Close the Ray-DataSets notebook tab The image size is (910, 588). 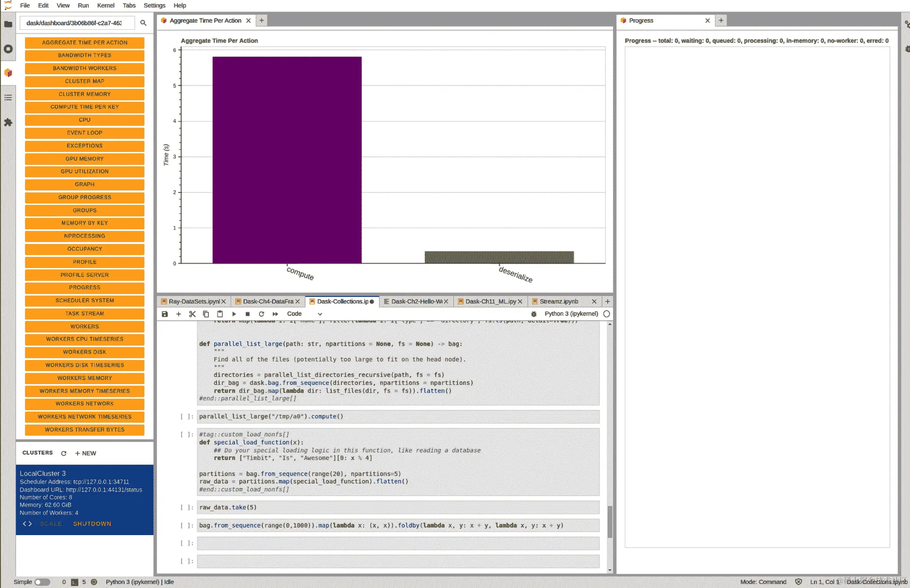click(224, 301)
